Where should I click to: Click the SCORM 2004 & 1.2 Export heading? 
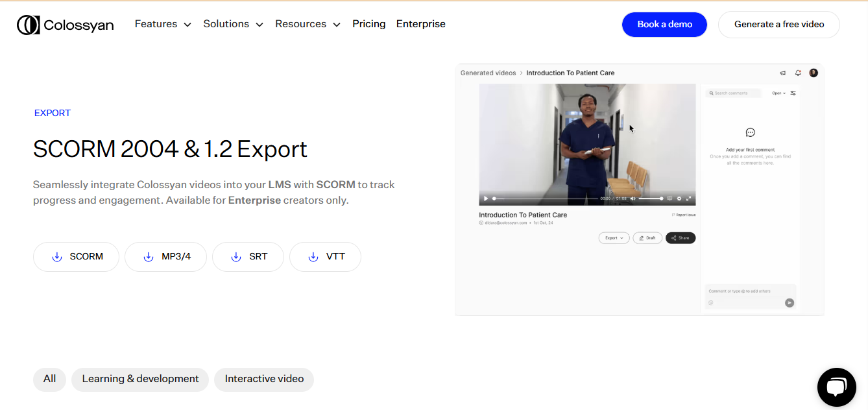pos(170,149)
